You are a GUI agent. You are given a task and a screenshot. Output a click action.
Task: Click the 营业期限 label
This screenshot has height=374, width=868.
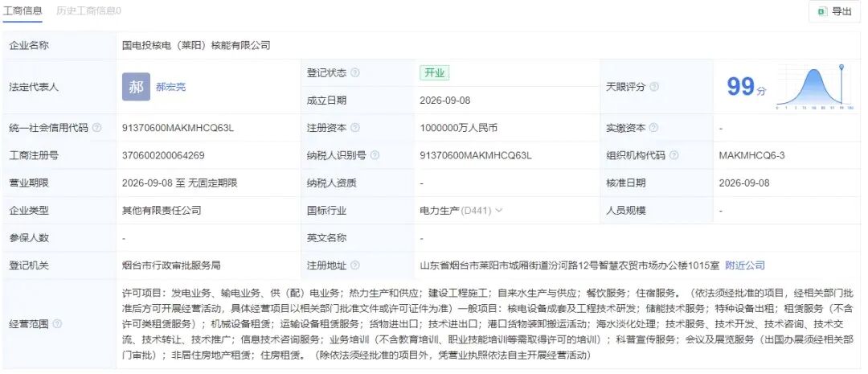click(29, 183)
